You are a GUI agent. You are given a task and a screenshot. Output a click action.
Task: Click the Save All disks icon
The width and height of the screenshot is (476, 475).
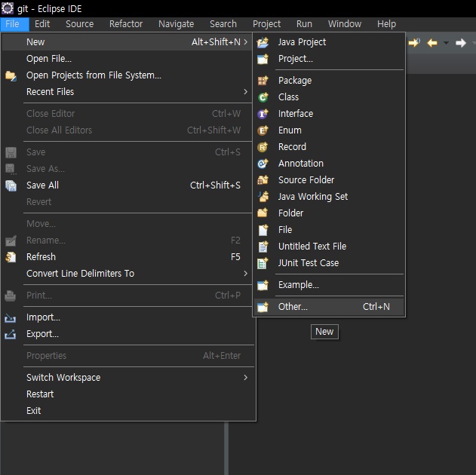(11, 185)
